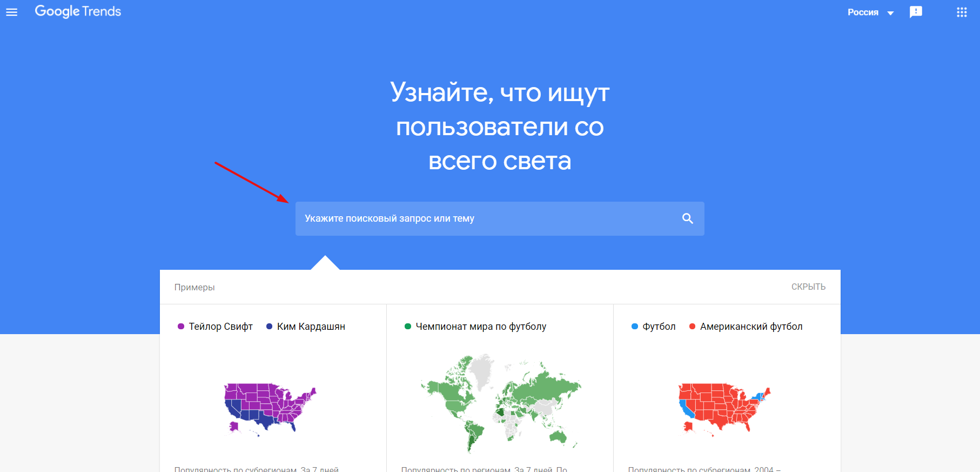Hide examples with СКРЫТЬ button

808,287
